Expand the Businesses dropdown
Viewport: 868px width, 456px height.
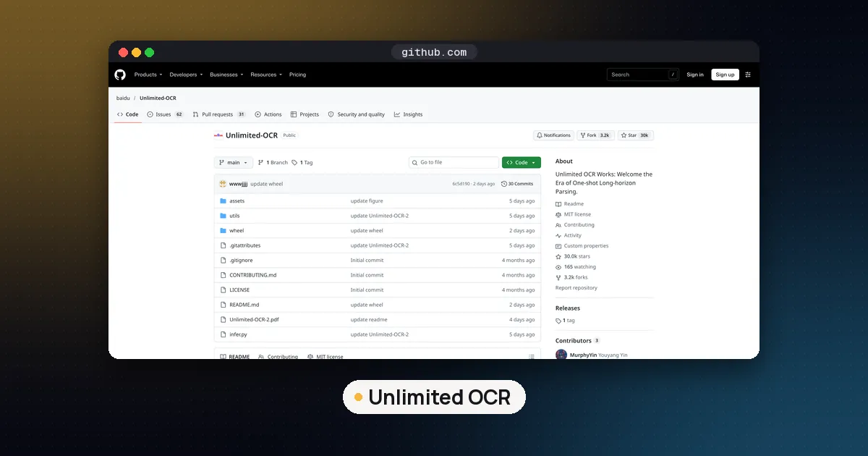tap(226, 75)
